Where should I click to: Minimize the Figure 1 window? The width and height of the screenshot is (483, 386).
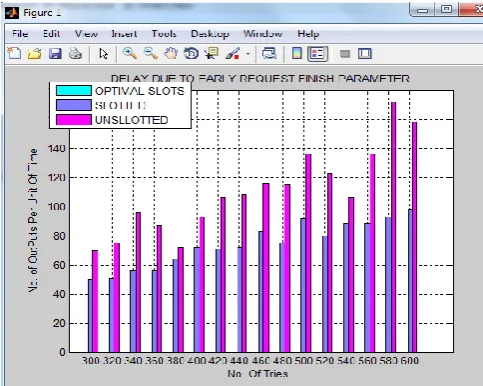click(x=422, y=10)
